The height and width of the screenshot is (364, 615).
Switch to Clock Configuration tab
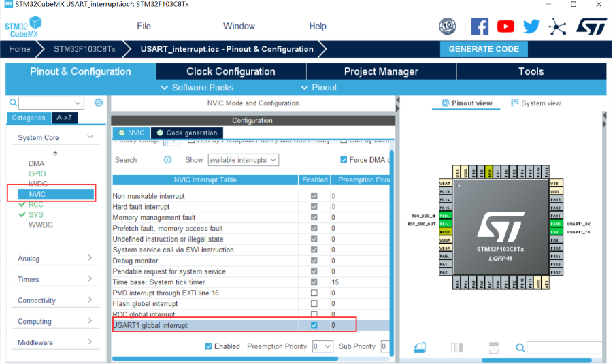point(231,71)
